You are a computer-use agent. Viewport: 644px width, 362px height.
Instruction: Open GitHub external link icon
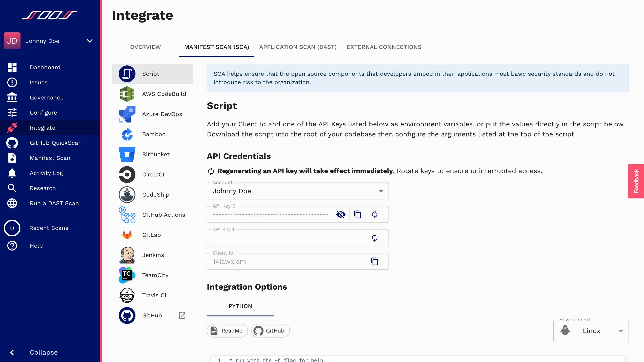(x=182, y=315)
